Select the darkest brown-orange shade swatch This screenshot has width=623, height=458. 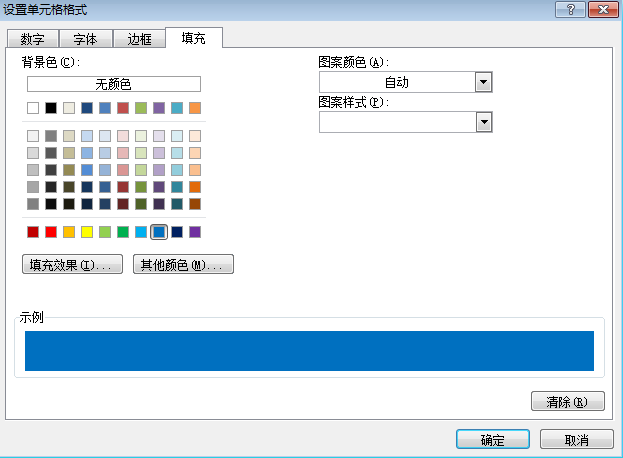pos(195,204)
